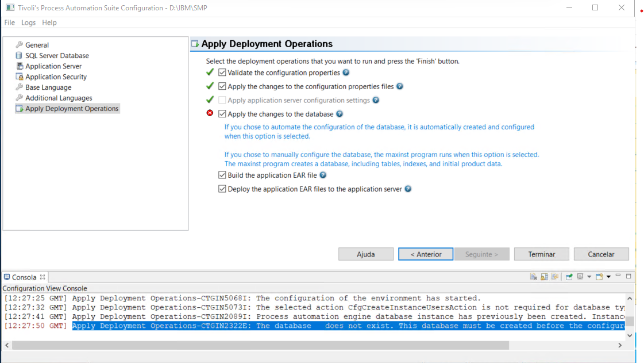Viewport: 644px width, 363px height.
Task: Uncheck Validate the configuration properties
Action: 222,72
